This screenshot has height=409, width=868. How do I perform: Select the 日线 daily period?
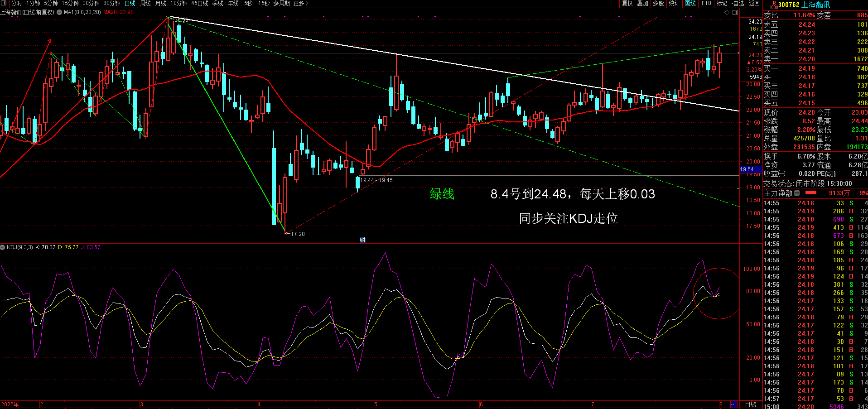tap(130, 3)
